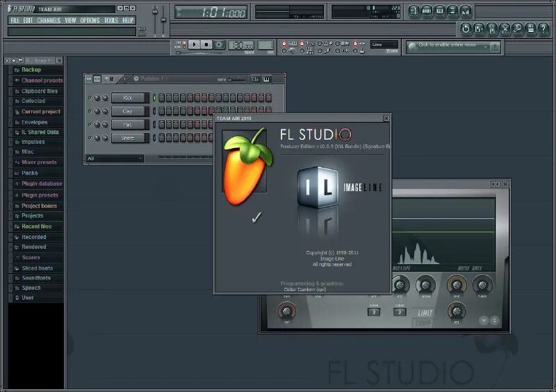Click the question mark help icon
Screen dimensions: 556x392
[543, 28]
